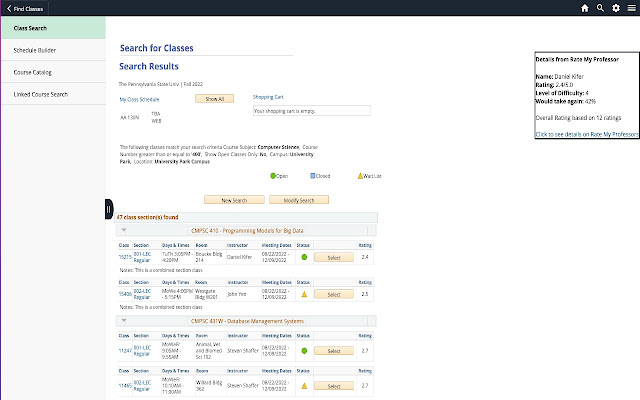Click the Open legend green circle
Screen dimensions: 640x400
(273, 176)
